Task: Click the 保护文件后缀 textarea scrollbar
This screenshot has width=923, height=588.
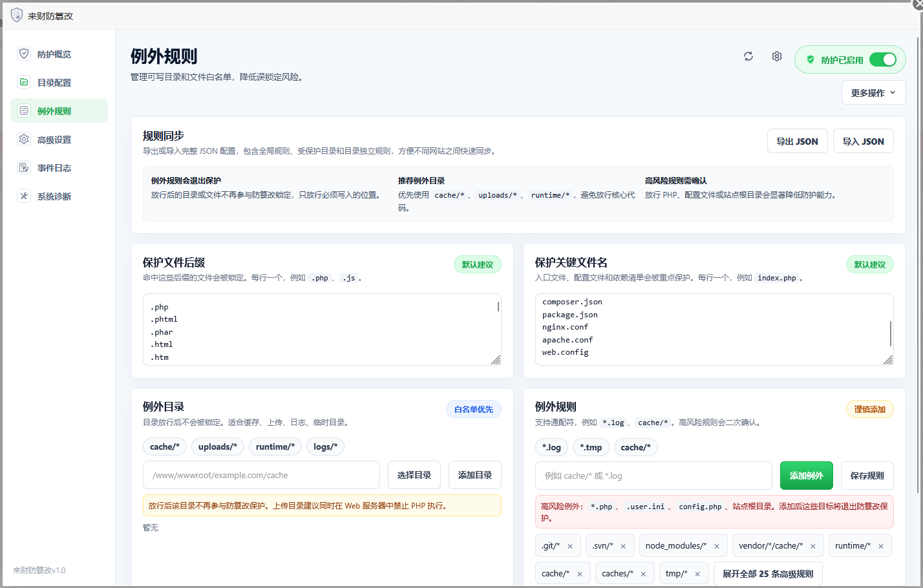Action: 498,306
